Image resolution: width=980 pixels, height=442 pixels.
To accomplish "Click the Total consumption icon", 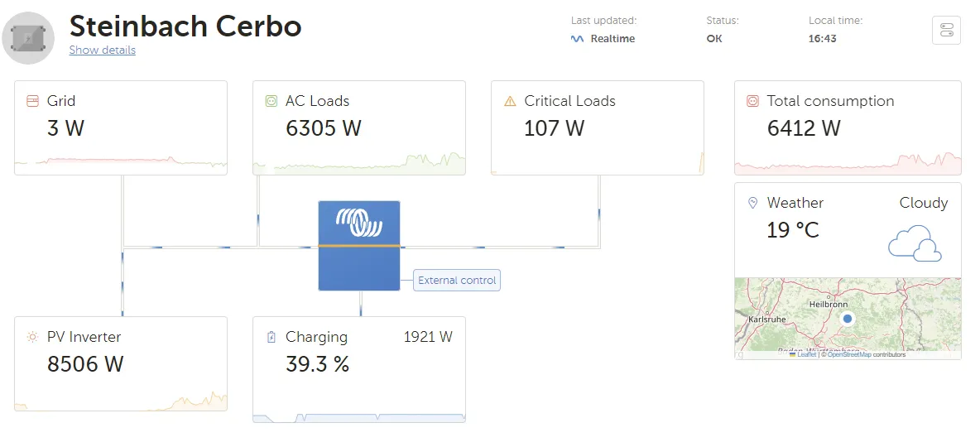I will 752,101.
